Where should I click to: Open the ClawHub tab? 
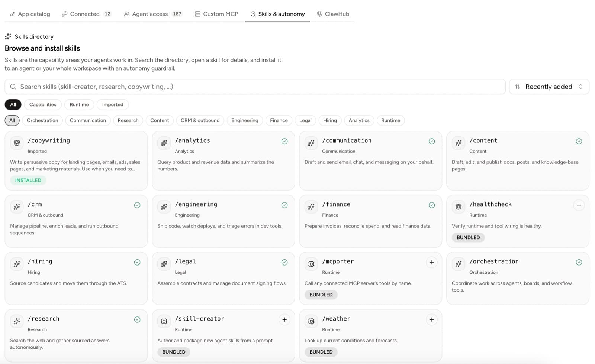pyautogui.click(x=333, y=14)
